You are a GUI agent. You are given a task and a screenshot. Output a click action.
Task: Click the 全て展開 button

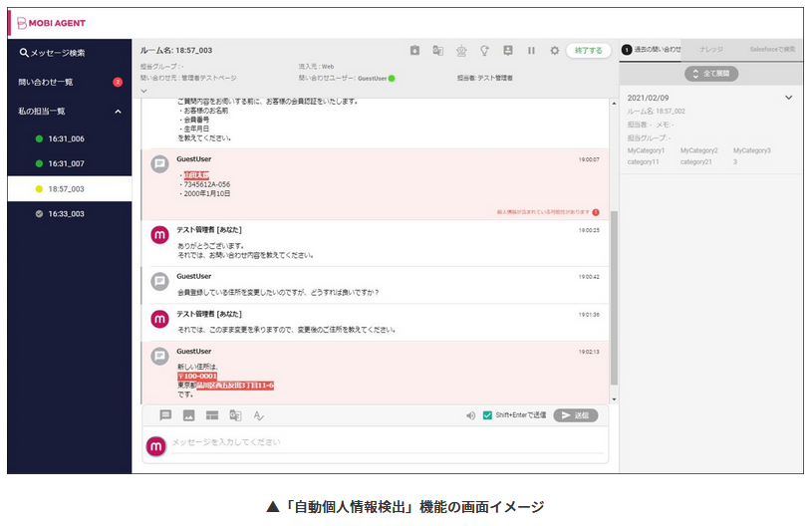711,74
